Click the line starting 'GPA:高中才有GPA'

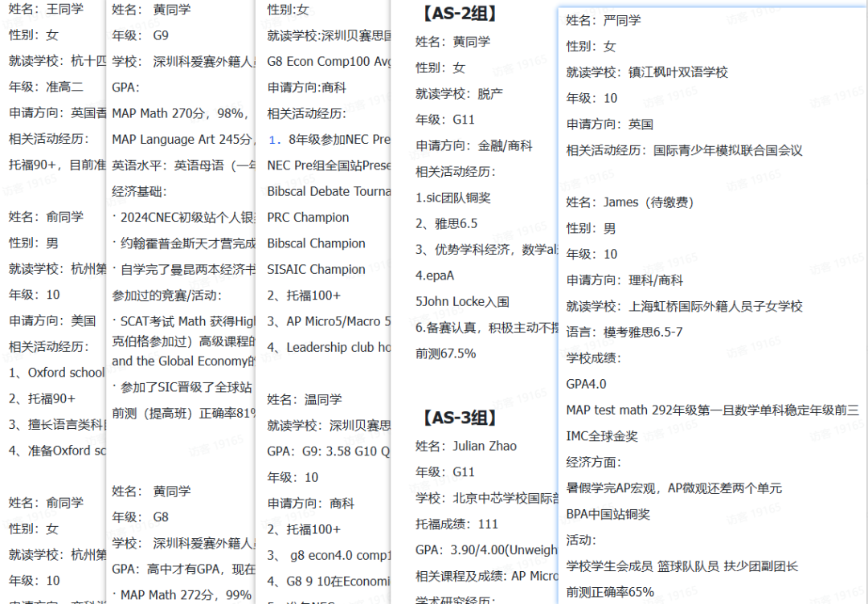click(183, 569)
